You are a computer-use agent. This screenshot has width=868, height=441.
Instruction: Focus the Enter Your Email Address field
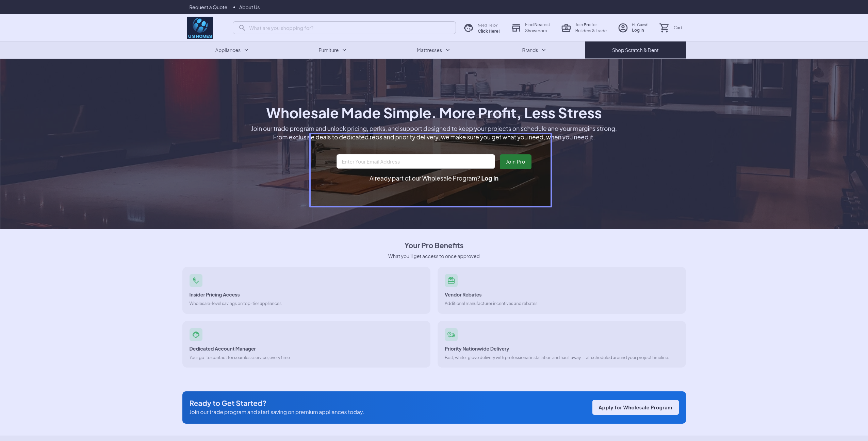pyautogui.click(x=415, y=162)
